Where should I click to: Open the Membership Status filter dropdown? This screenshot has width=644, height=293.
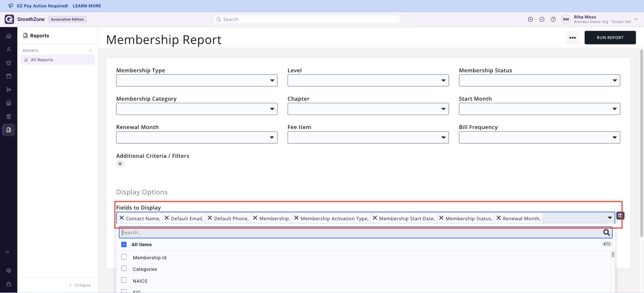click(x=539, y=80)
